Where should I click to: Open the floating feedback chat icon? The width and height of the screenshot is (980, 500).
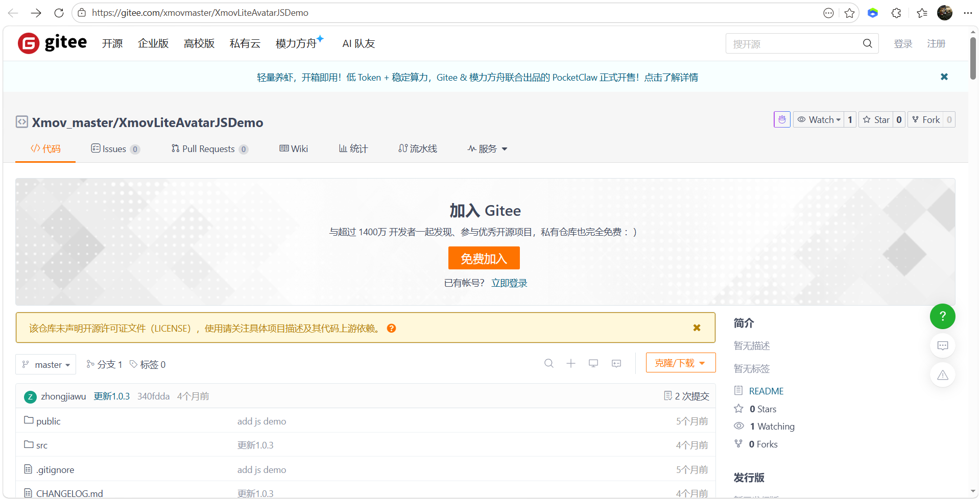pyautogui.click(x=943, y=345)
